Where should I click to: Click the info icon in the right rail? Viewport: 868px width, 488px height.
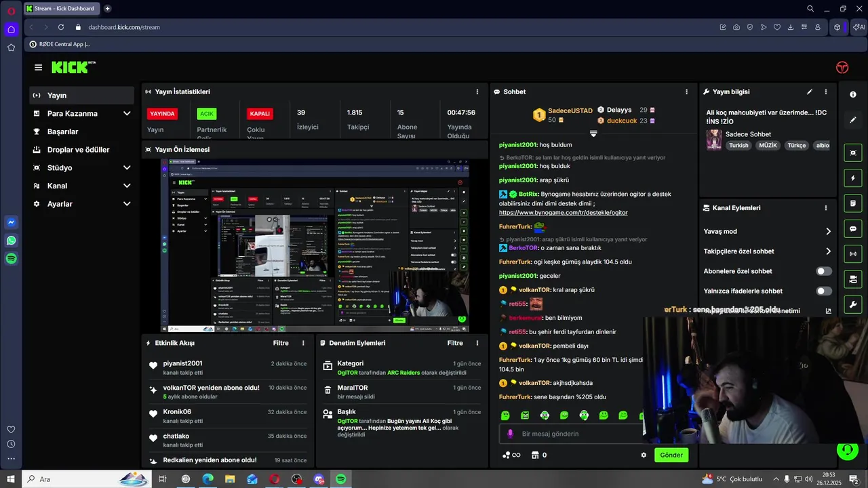pyautogui.click(x=853, y=94)
